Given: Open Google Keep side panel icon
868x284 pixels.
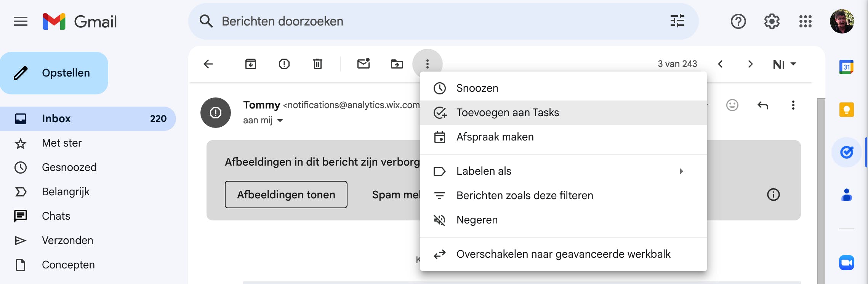Looking at the screenshot, I should tap(846, 110).
